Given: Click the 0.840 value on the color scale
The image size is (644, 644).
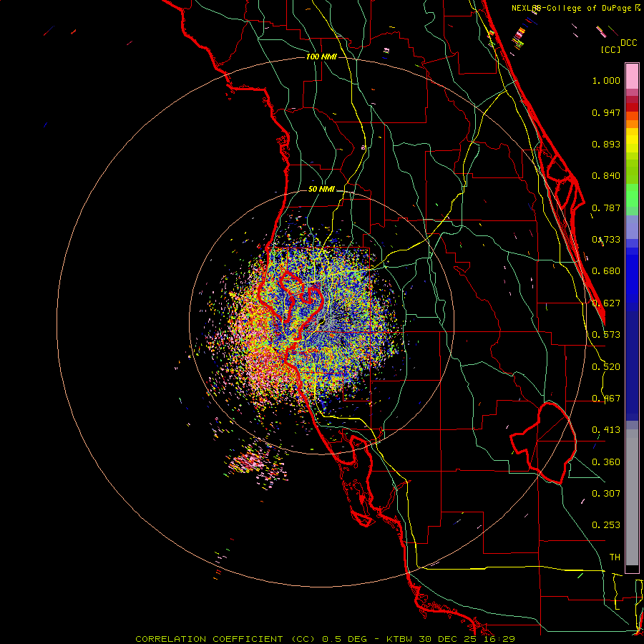Looking at the screenshot, I should pyautogui.click(x=606, y=176).
